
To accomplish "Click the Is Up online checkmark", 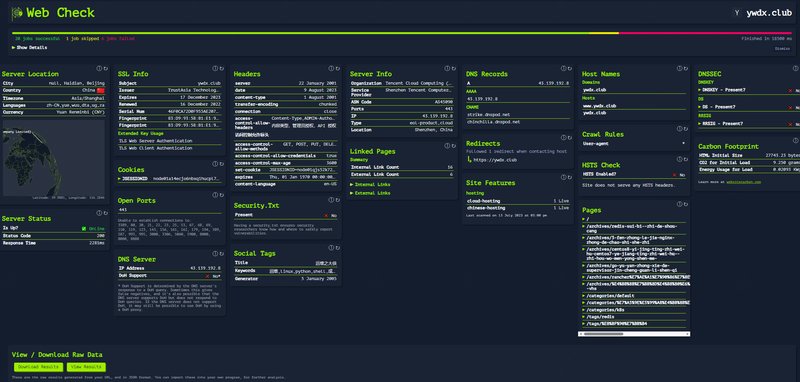I will [x=84, y=228].
